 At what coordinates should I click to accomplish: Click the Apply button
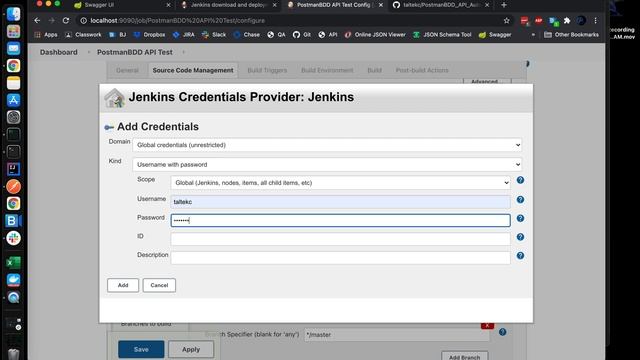tap(191, 349)
